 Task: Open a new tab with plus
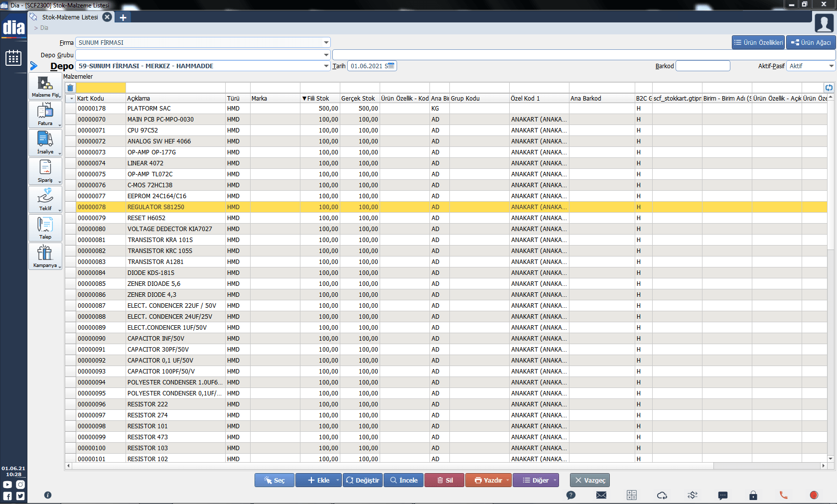click(123, 17)
